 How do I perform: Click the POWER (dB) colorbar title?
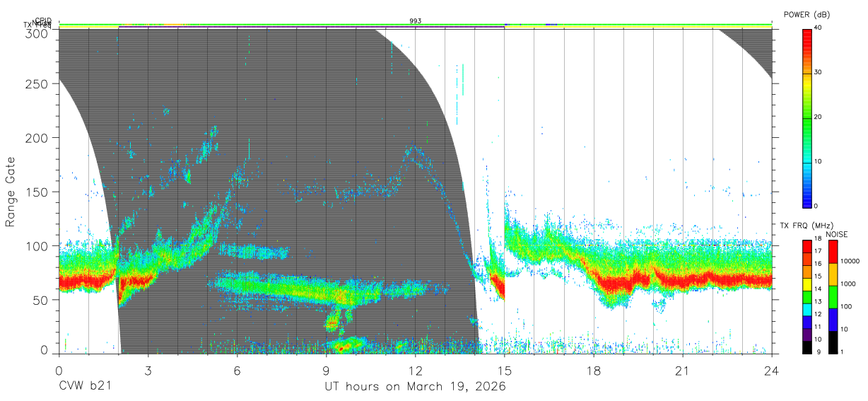coord(808,15)
